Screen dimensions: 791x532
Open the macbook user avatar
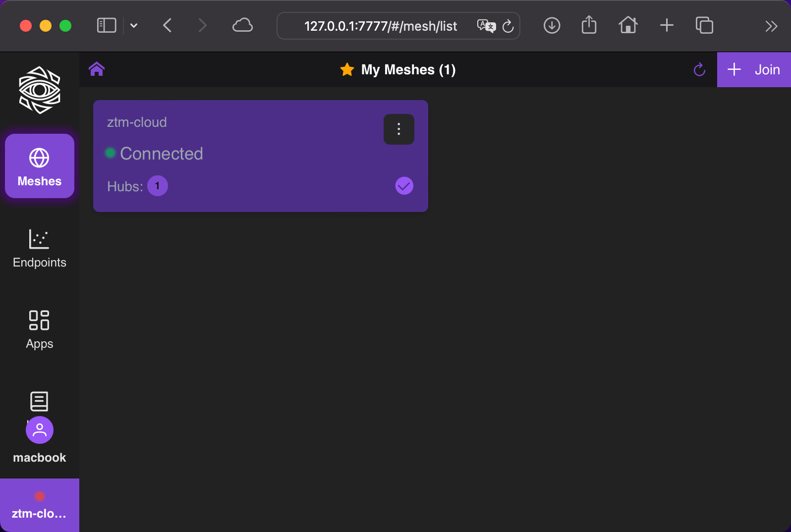tap(40, 430)
